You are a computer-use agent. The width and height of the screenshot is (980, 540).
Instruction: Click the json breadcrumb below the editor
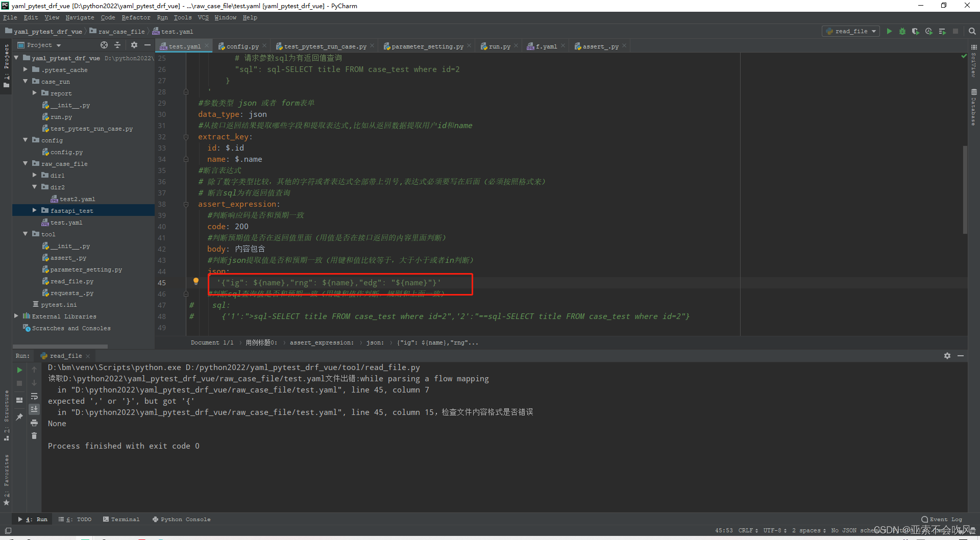375,342
